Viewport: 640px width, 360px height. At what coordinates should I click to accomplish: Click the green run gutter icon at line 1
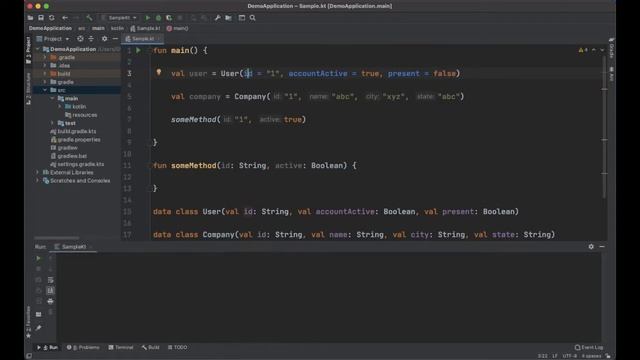click(x=138, y=50)
